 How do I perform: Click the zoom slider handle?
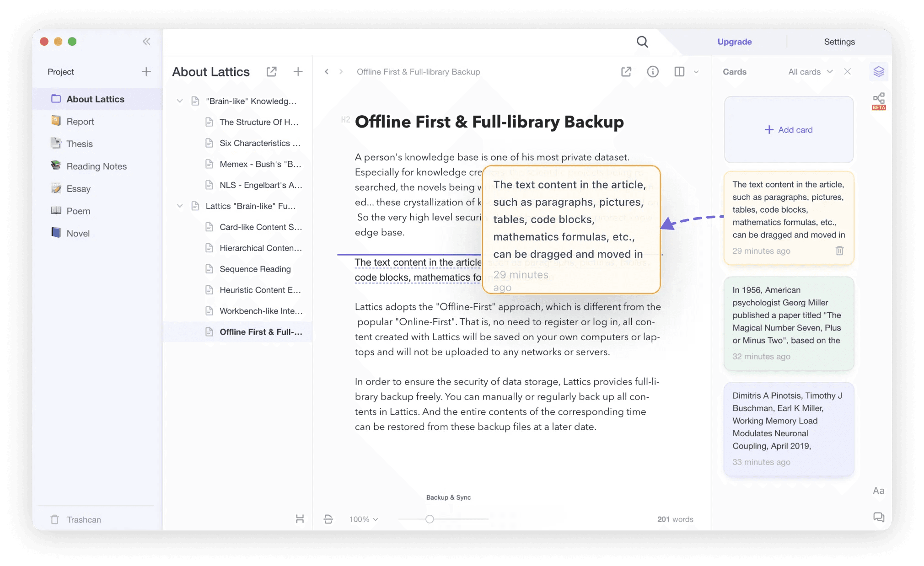(430, 519)
